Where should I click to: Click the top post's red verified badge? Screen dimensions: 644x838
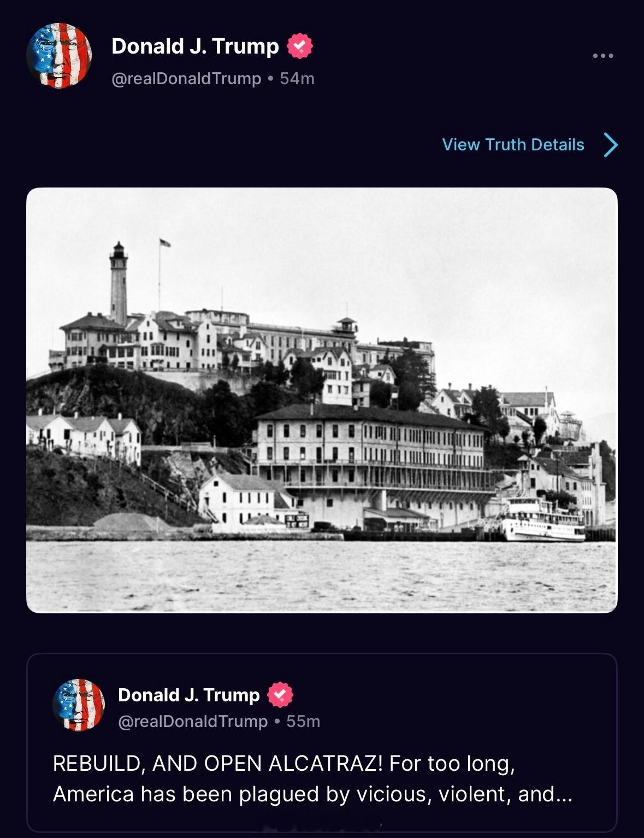click(300, 46)
